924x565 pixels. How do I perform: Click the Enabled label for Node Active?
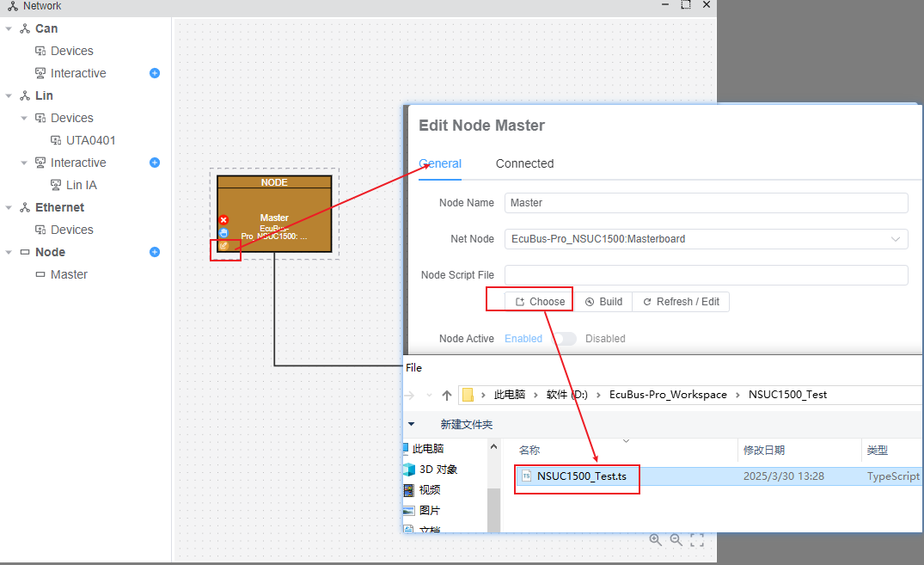pyautogui.click(x=523, y=339)
